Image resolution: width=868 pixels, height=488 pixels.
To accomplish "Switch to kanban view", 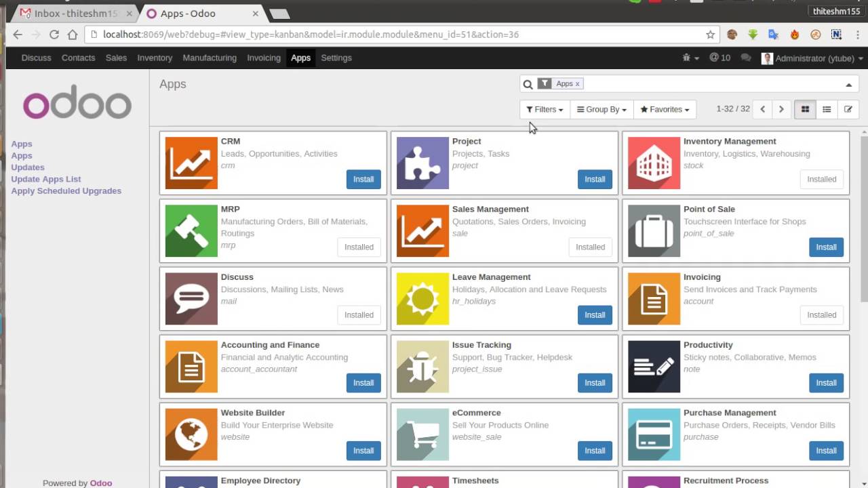I will tap(805, 109).
